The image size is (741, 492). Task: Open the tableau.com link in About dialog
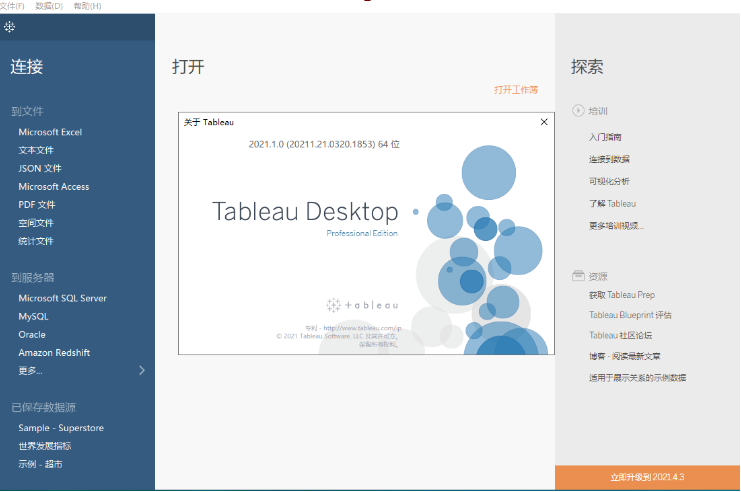click(x=362, y=327)
